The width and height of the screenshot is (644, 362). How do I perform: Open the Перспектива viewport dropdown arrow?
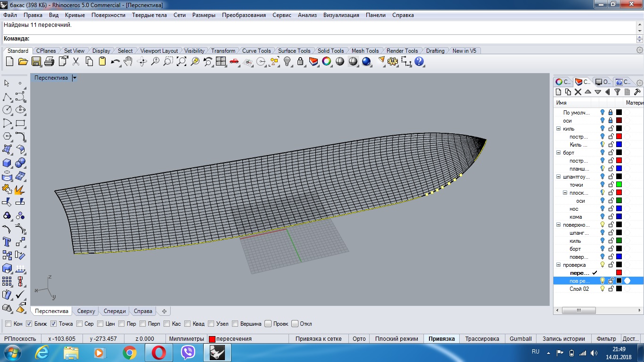(74, 78)
